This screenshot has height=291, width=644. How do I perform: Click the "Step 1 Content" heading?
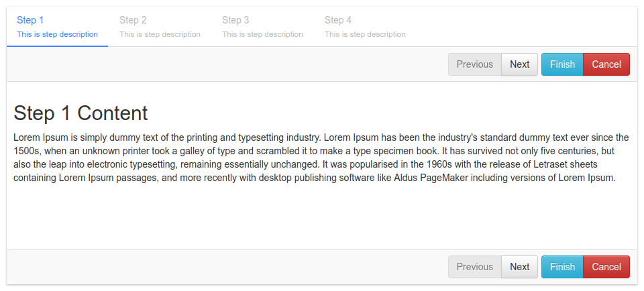80,113
